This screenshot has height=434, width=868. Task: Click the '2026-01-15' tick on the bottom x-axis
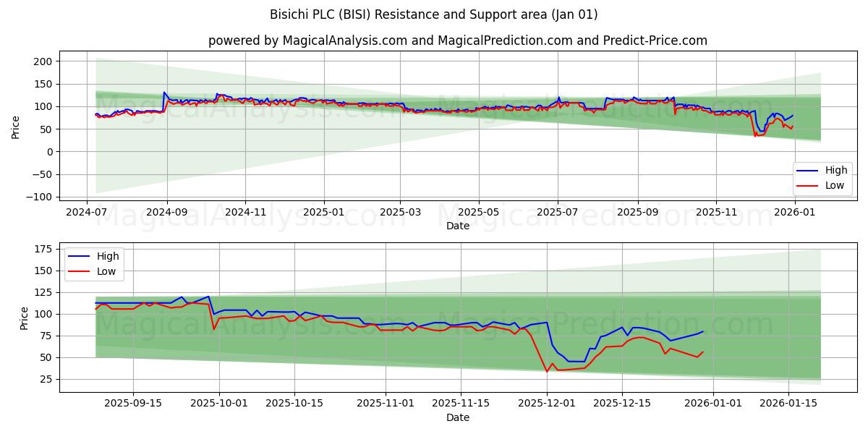[x=787, y=404]
